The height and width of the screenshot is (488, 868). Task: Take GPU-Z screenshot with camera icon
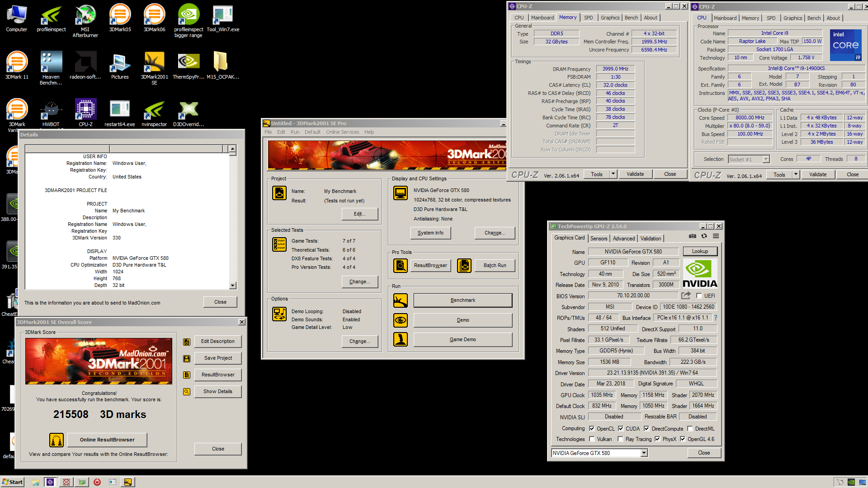point(692,236)
